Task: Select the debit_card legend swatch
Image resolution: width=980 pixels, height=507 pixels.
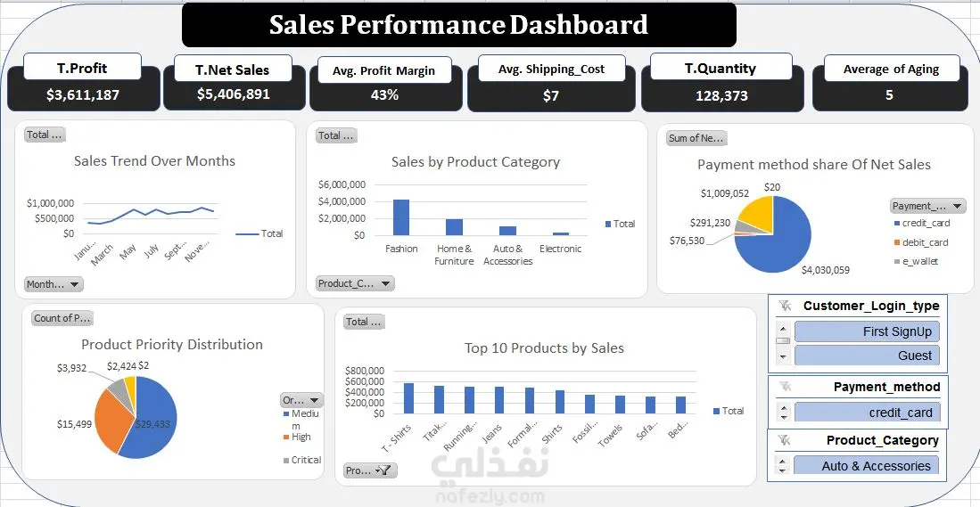Action: click(897, 242)
